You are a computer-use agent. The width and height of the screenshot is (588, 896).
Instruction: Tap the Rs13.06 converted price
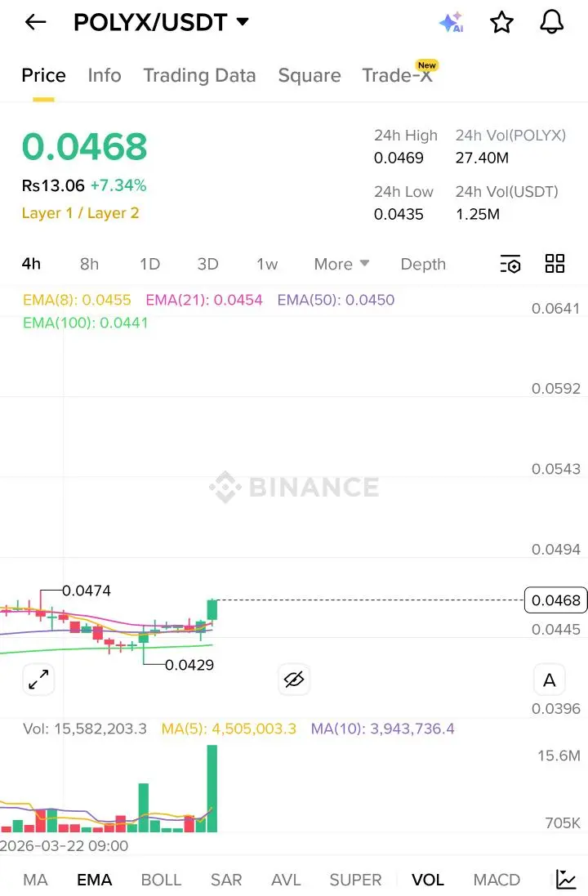tap(53, 185)
